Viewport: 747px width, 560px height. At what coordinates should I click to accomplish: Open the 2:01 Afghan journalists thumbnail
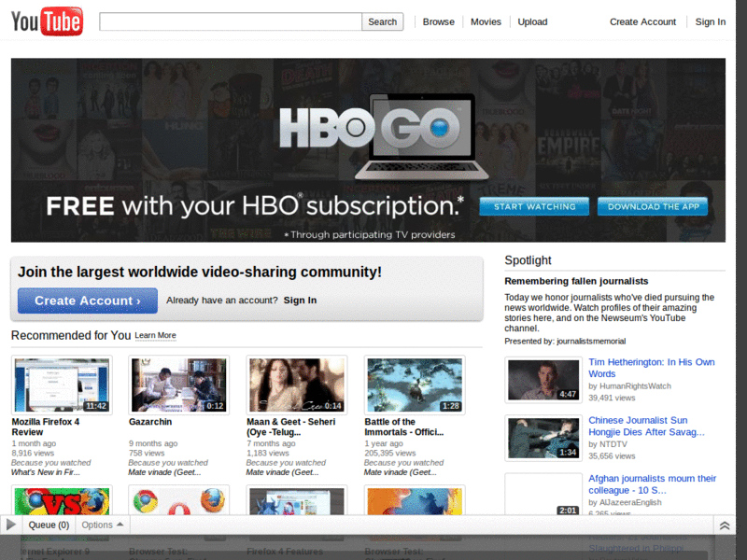click(x=543, y=494)
